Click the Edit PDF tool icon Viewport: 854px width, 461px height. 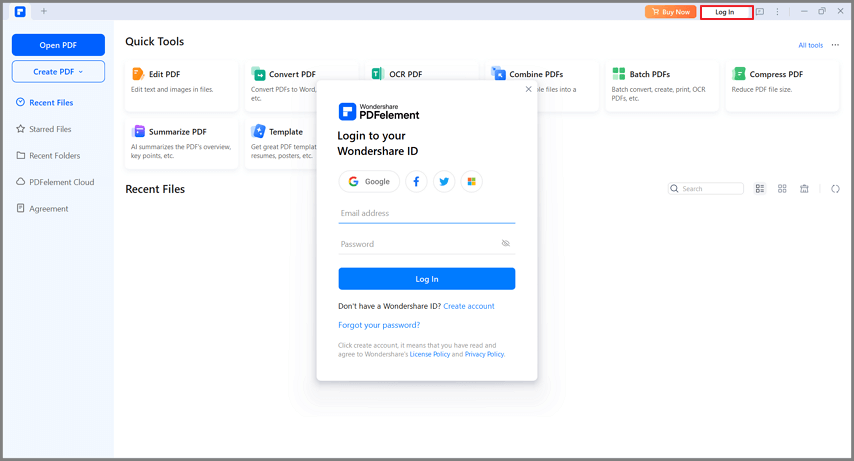tap(138, 74)
